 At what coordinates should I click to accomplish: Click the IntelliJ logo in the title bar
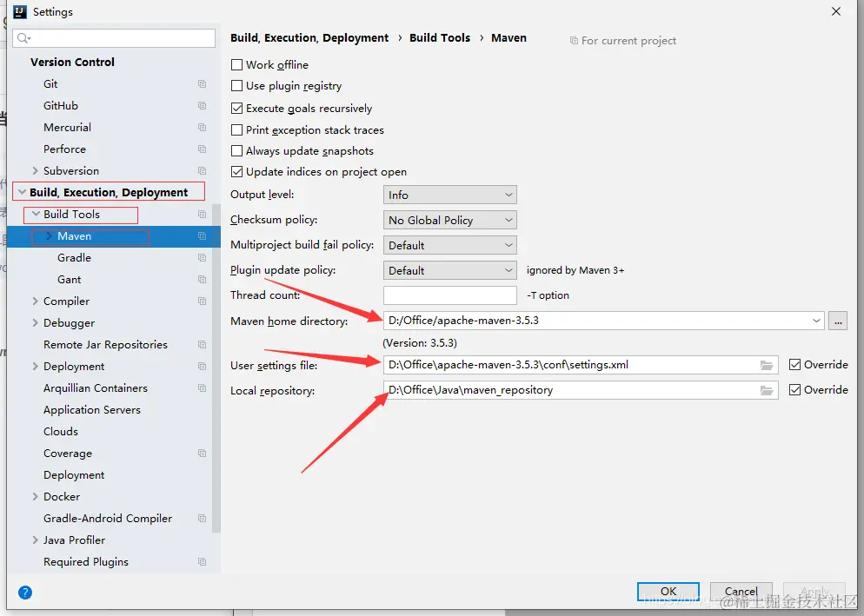coord(19,11)
